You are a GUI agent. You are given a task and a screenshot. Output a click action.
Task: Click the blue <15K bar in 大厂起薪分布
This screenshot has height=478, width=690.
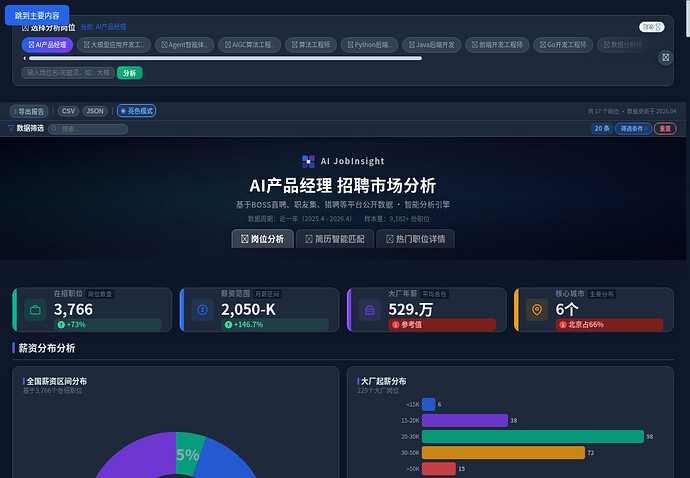(429, 404)
